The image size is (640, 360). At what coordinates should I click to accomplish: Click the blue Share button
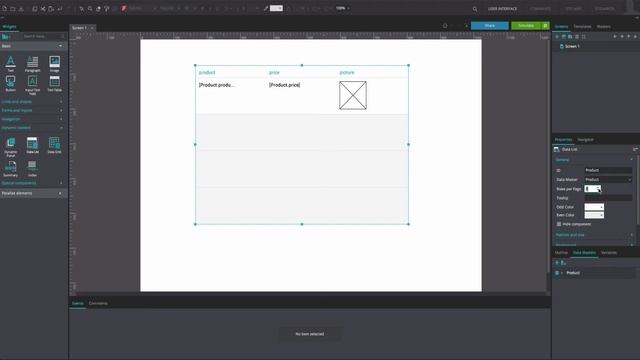(490, 26)
